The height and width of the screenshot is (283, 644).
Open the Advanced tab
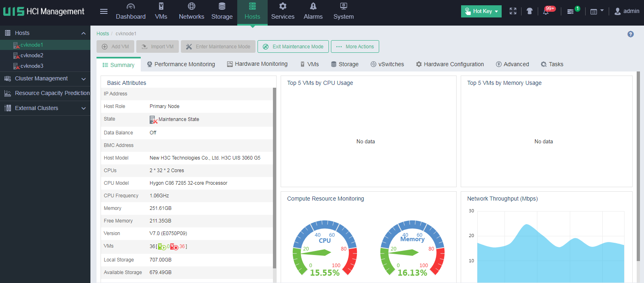(x=512, y=64)
